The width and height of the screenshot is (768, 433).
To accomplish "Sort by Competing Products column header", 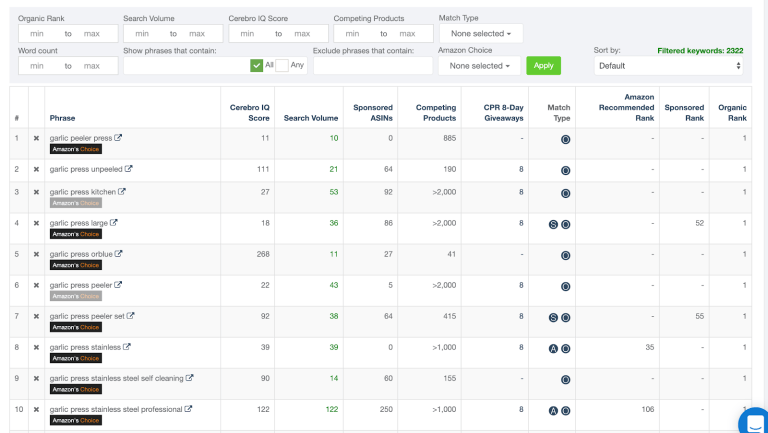I will [436, 113].
